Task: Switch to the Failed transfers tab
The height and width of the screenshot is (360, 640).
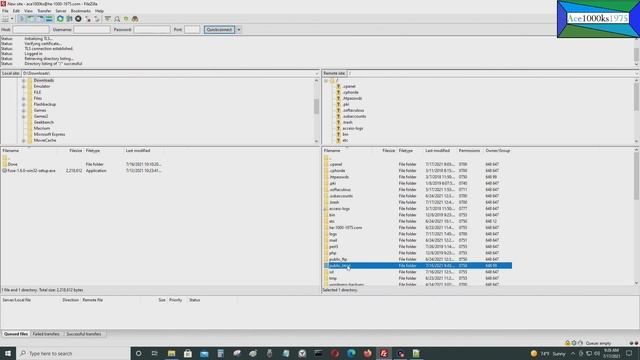Action: tap(46, 334)
